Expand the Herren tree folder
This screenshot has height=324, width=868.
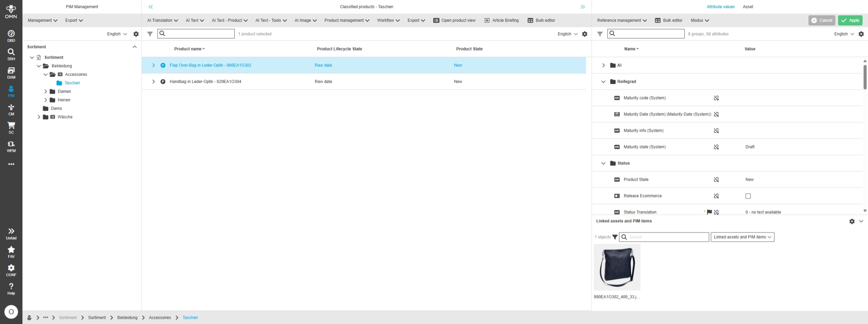pyautogui.click(x=46, y=100)
